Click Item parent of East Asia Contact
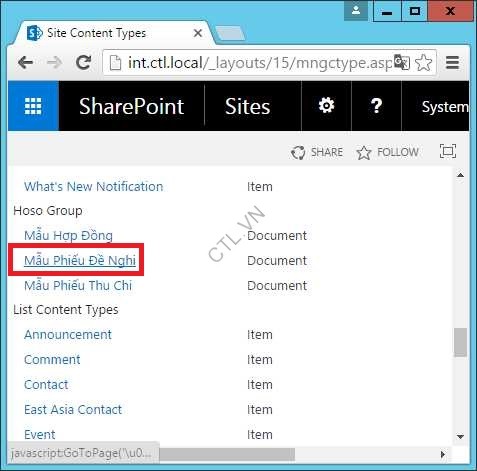 click(x=260, y=410)
